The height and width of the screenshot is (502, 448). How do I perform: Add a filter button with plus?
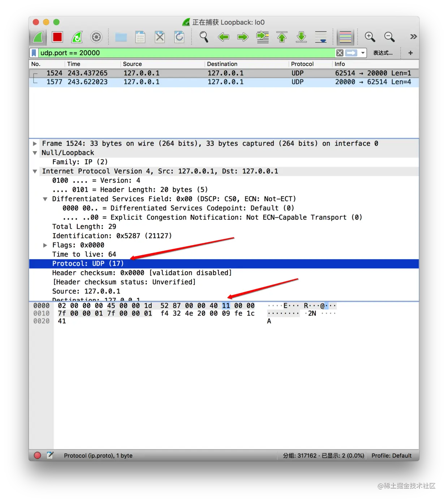[x=410, y=53]
